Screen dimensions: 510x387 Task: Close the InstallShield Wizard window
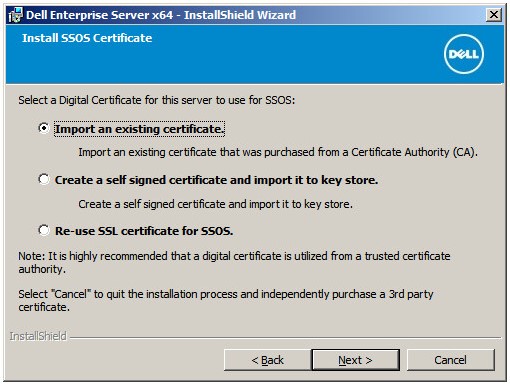click(494, 15)
